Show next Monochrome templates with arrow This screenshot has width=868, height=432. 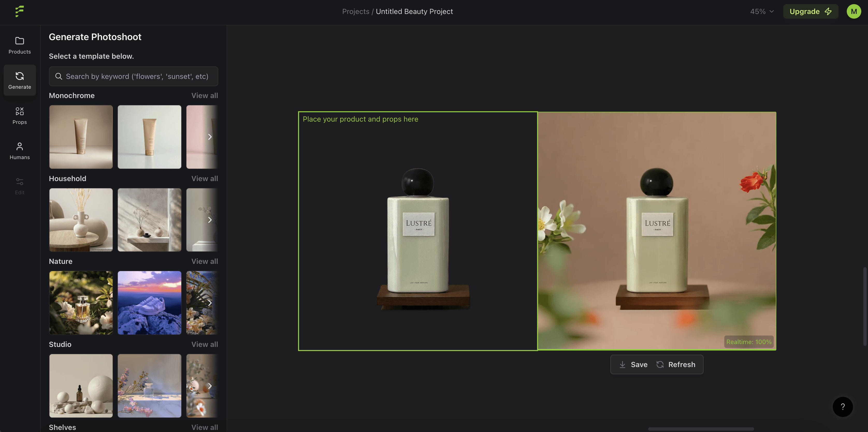tap(209, 137)
